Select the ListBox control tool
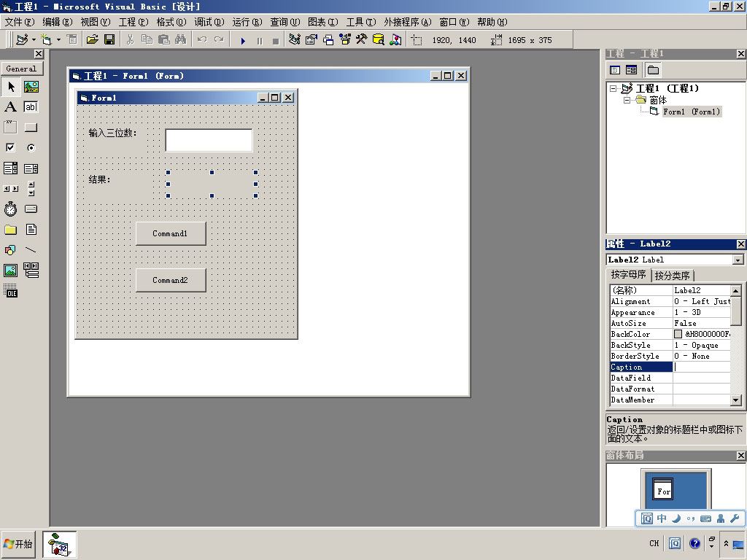The height and width of the screenshot is (560, 747). (31, 168)
